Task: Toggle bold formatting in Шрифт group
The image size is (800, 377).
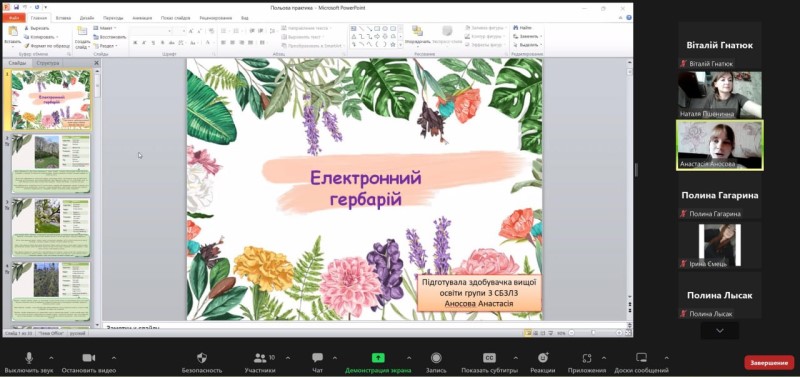Action: tap(135, 43)
